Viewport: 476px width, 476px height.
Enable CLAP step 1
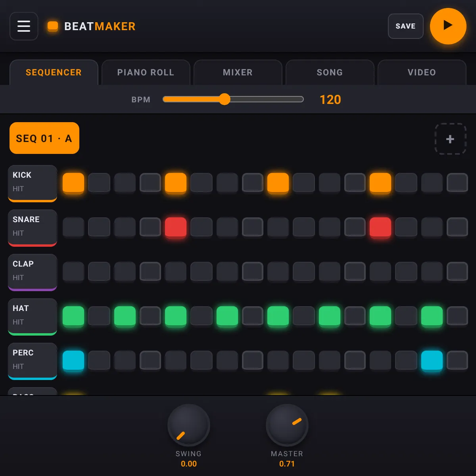pyautogui.click(x=73, y=271)
